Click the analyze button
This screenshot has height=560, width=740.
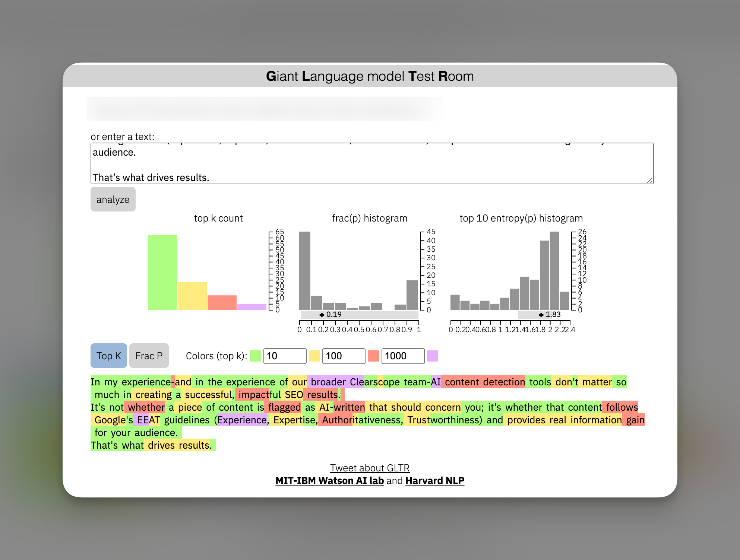tap(113, 200)
